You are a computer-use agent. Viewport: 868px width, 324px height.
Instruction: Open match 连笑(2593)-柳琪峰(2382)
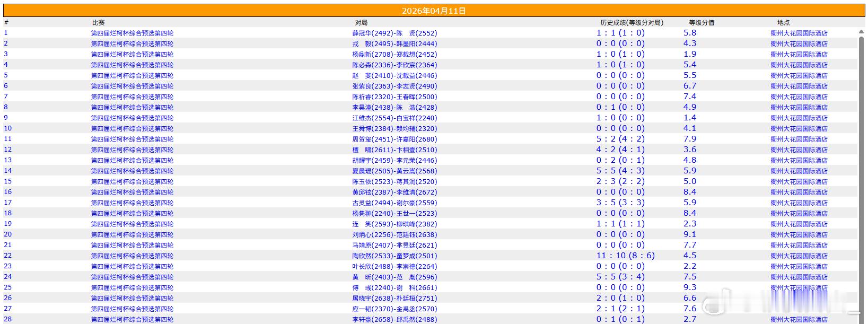394,224
